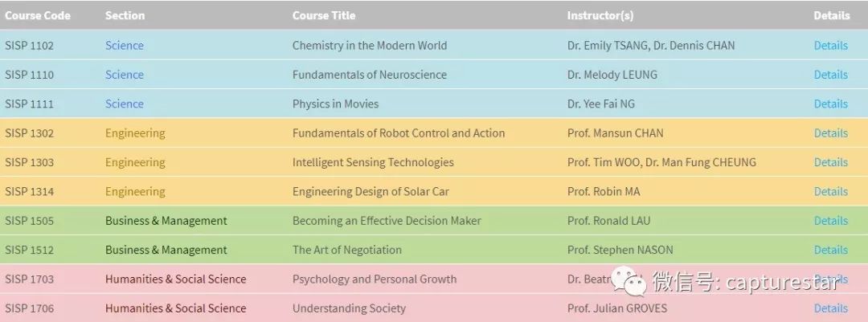868x322 pixels.
Task: Click the Engineering section link for SISP 1302
Action: click(135, 133)
